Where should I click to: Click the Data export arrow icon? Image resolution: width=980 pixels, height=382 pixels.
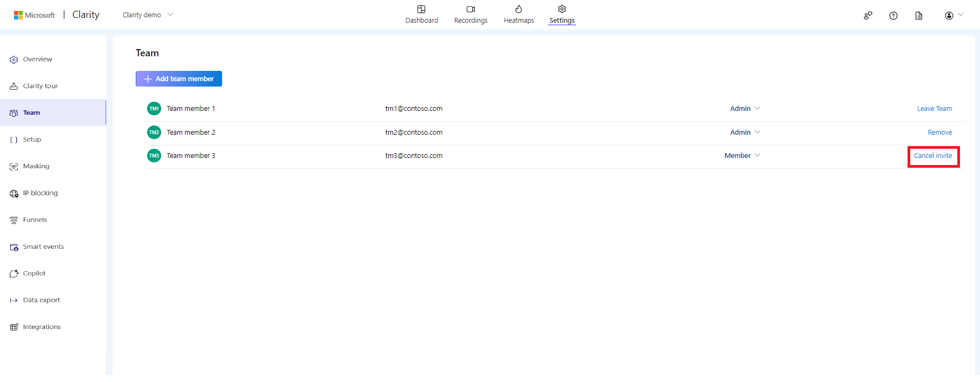tap(14, 300)
